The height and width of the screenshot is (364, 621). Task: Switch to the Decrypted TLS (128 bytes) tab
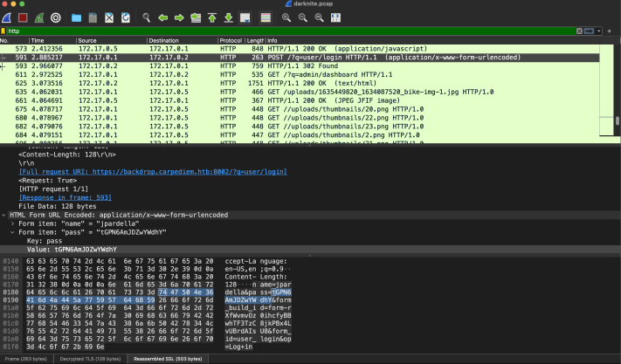91,359
